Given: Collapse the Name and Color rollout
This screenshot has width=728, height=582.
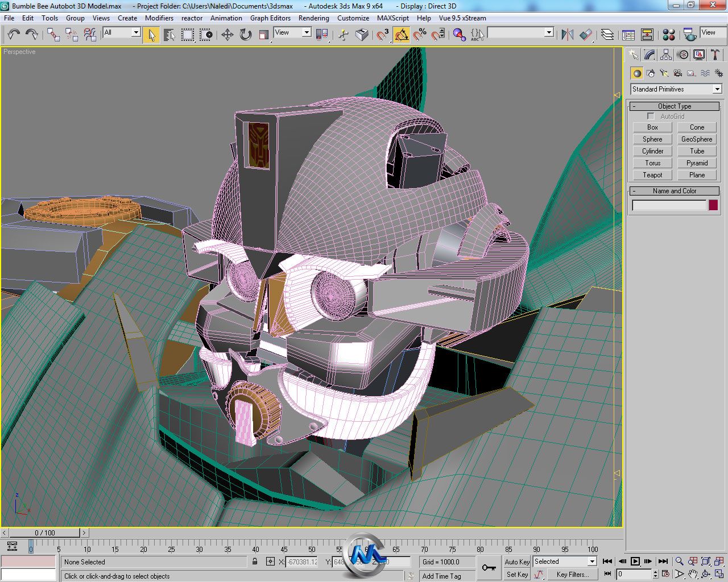Looking at the screenshot, I should [675, 191].
